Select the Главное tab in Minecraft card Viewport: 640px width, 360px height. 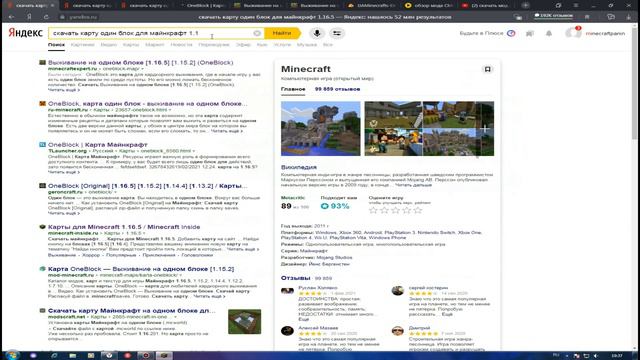[293, 89]
